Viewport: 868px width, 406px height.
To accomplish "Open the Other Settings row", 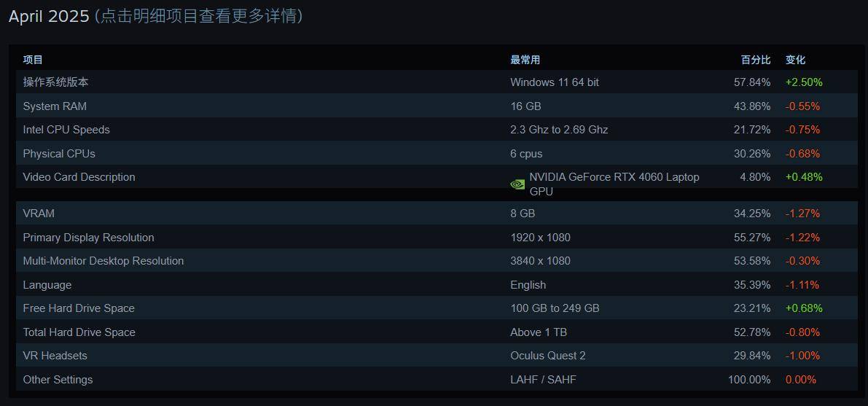I will tap(437, 380).
